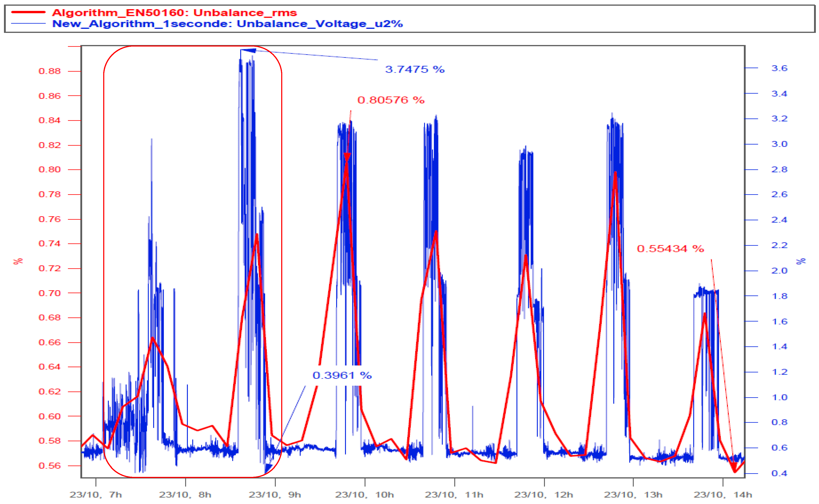Viewport: 819px width, 504px height.
Task: Click the 0.55434 % red annotation label
Action: click(670, 249)
